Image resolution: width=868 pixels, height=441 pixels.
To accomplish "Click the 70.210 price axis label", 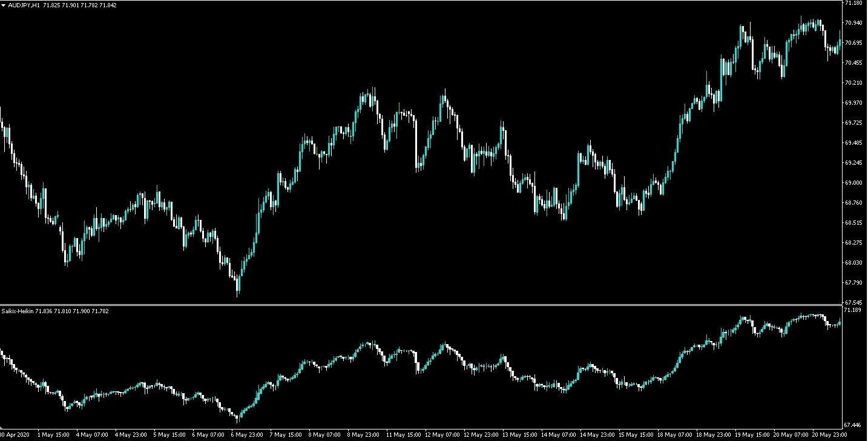I will (x=853, y=83).
